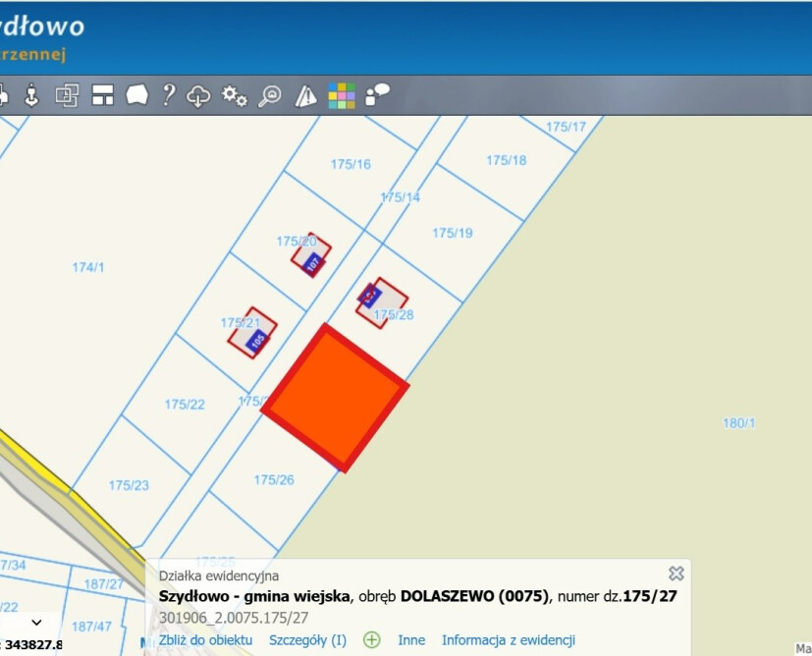The image size is (812, 656).
Task: Click the magnifier search icon
Action: [269, 95]
